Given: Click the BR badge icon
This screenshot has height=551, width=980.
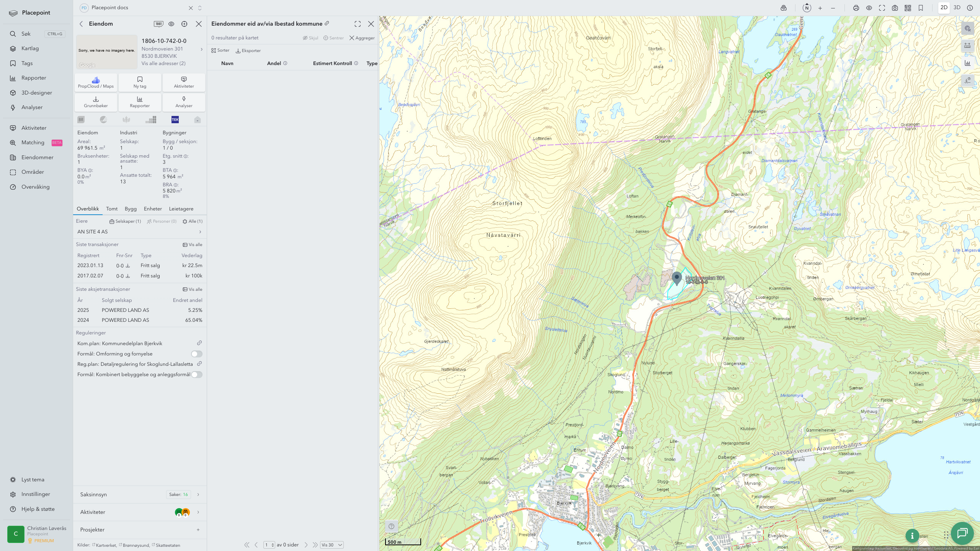Looking at the screenshot, I should 81,120.
